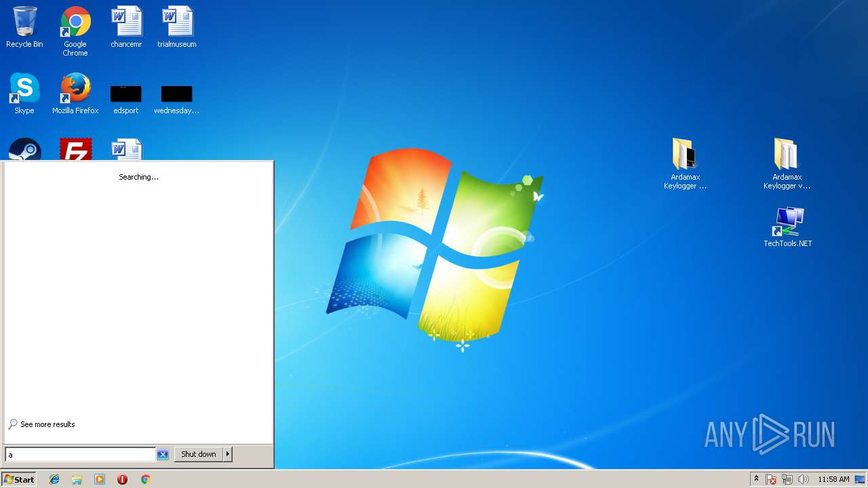Launch Google Chrome from desktop shortcut
The image size is (868, 488).
coord(75,31)
